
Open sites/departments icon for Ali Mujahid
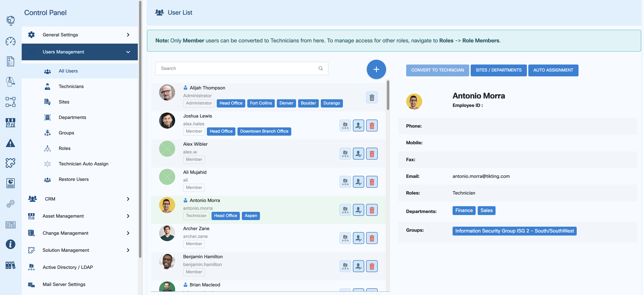[x=345, y=182]
